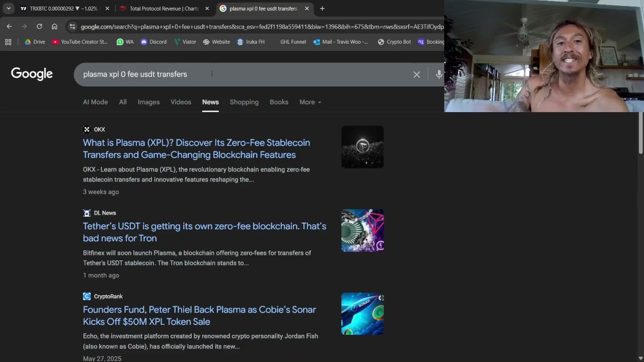Image resolution: width=644 pixels, height=362 pixels.
Task: Click the browser forward arrow
Action: pyautogui.click(x=24, y=26)
